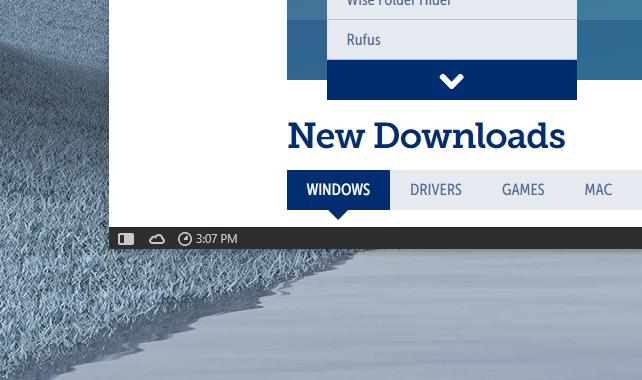Image resolution: width=642 pixels, height=380 pixels.
Task: Click the New Downloads heading
Action: point(426,136)
